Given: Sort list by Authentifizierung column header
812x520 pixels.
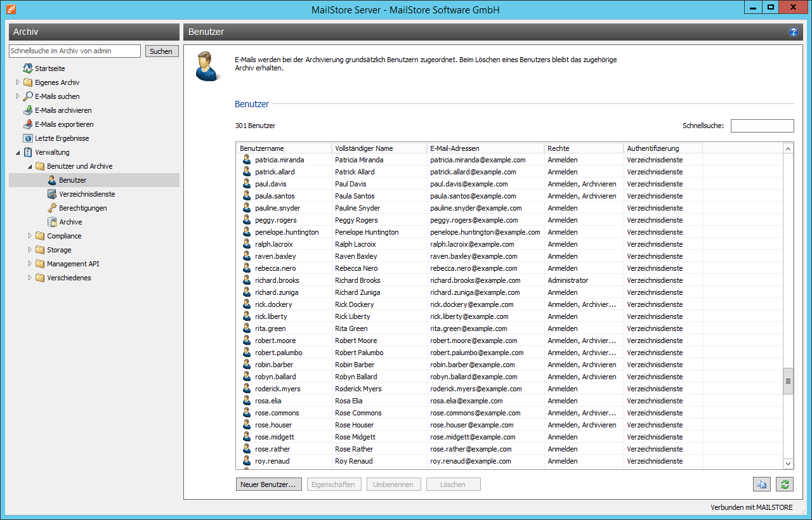Looking at the screenshot, I should (663, 148).
